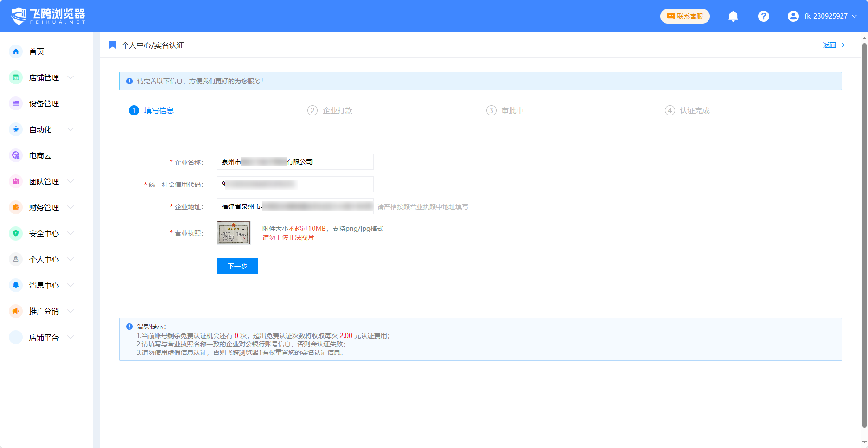
Task: Open the fk_230925927 account dropdown
Action: pos(826,16)
